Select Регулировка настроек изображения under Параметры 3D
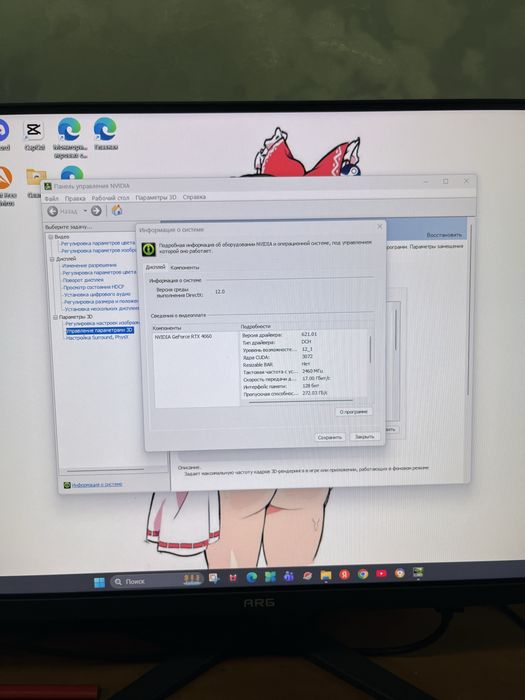The width and height of the screenshot is (525, 700). [x=103, y=323]
